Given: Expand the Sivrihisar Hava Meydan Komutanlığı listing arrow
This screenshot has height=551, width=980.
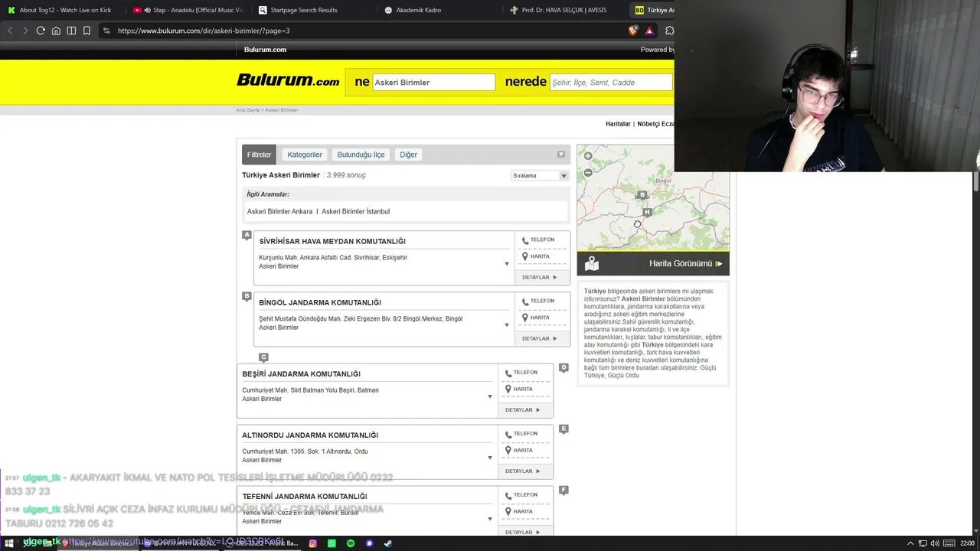Looking at the screenshot, I should [506, 264].
